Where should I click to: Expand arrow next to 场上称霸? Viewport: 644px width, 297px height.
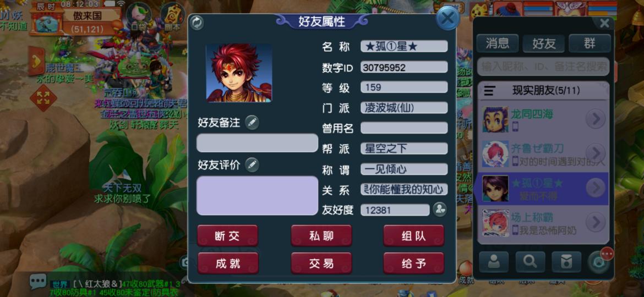click(595, 222)
